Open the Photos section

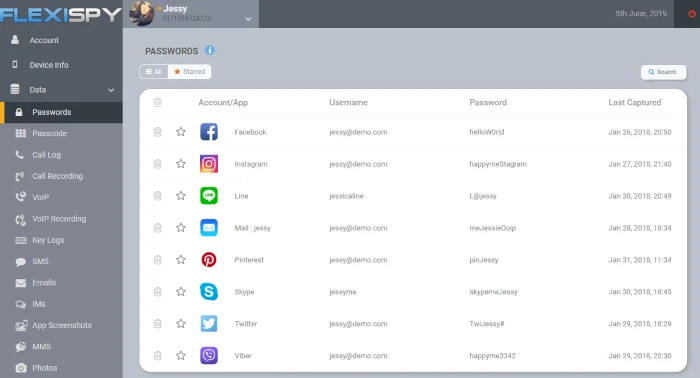(61, 368)
